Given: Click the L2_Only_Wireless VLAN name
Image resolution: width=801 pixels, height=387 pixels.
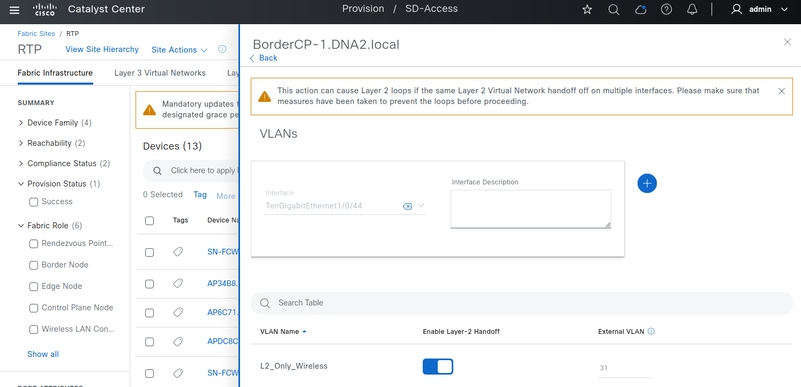Looking at the screenshot, I should point(294,366).
